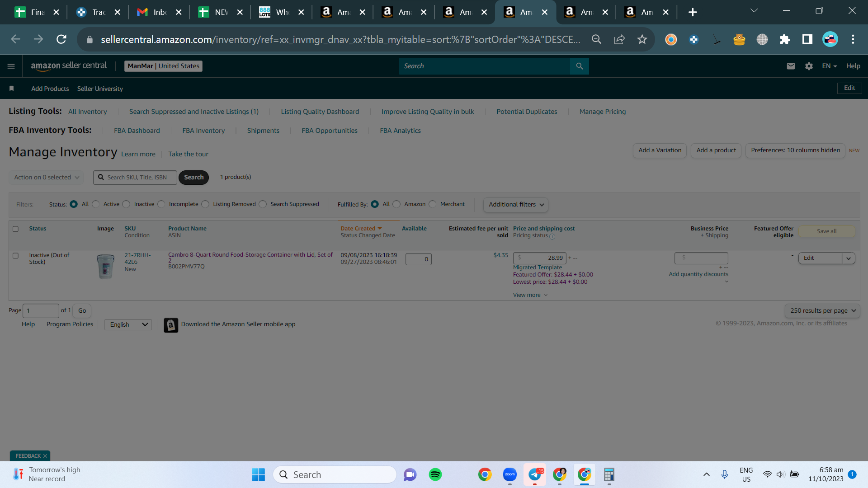Click the Add a product button

pyautogui.click(x=716, y=150)
